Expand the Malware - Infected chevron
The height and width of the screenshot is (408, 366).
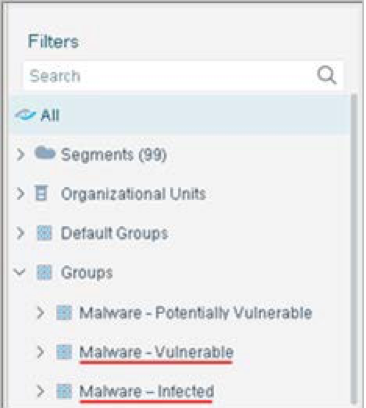40,391
